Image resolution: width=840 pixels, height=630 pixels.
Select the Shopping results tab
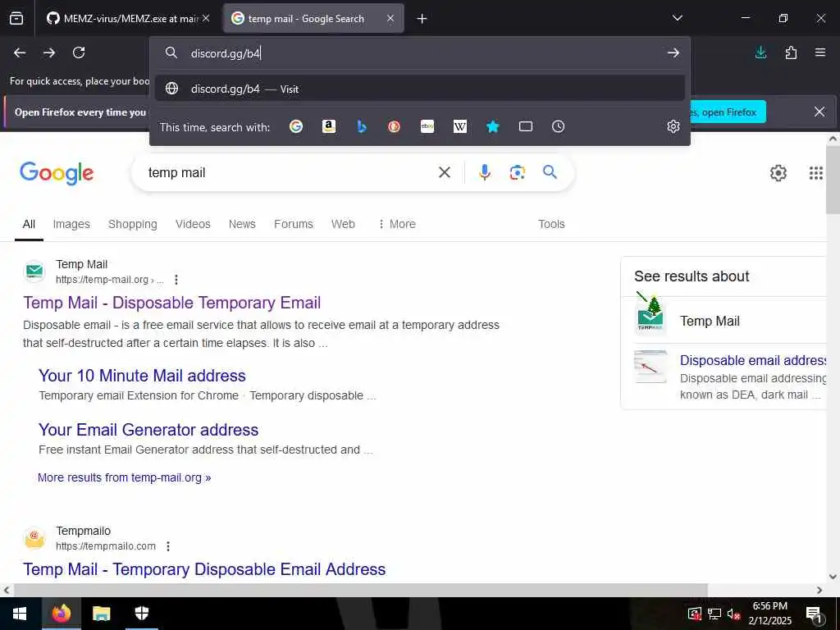pos(133,224)
